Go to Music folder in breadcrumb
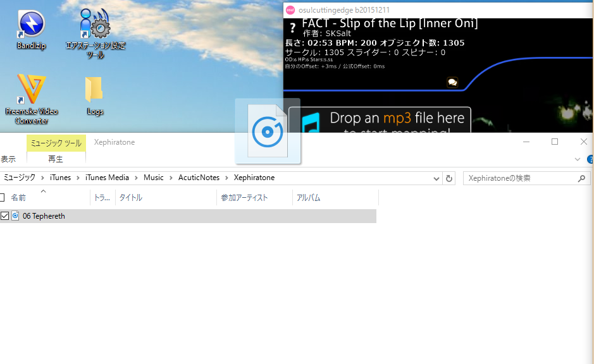 (154, 178)
